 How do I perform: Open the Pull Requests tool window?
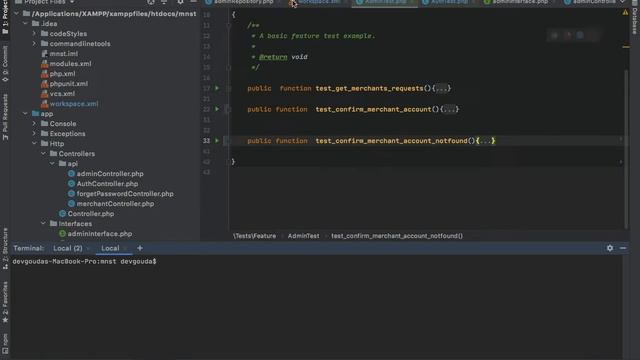pyautogui.click(x=5, y=118)
